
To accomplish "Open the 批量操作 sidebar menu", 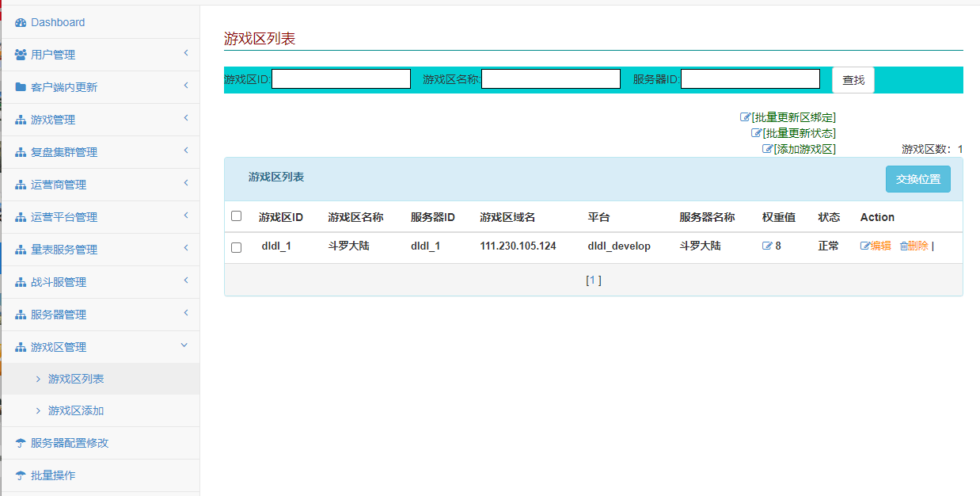I will tap(53, 475).
